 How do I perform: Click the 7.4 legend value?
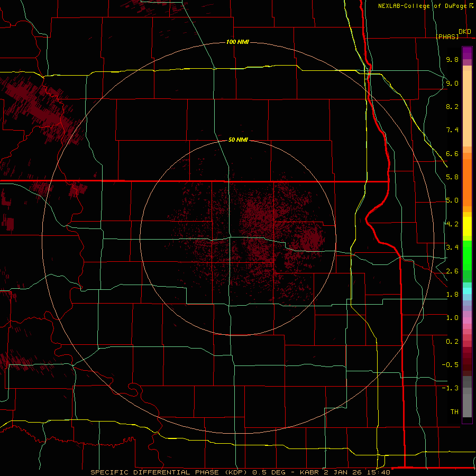click(452, 130)
